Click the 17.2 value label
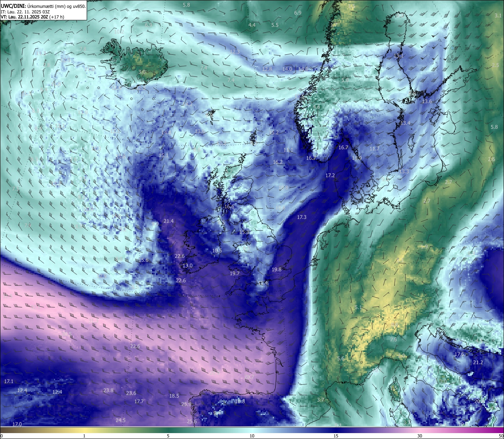 [x=330, y=176]
